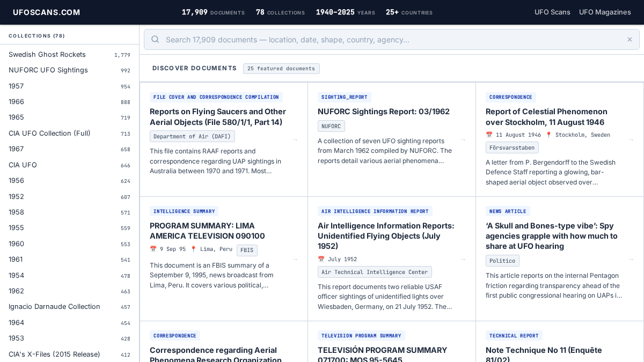644x362 pixels.
Task: Open the 1962 collection
Action: tap(69, 291)
